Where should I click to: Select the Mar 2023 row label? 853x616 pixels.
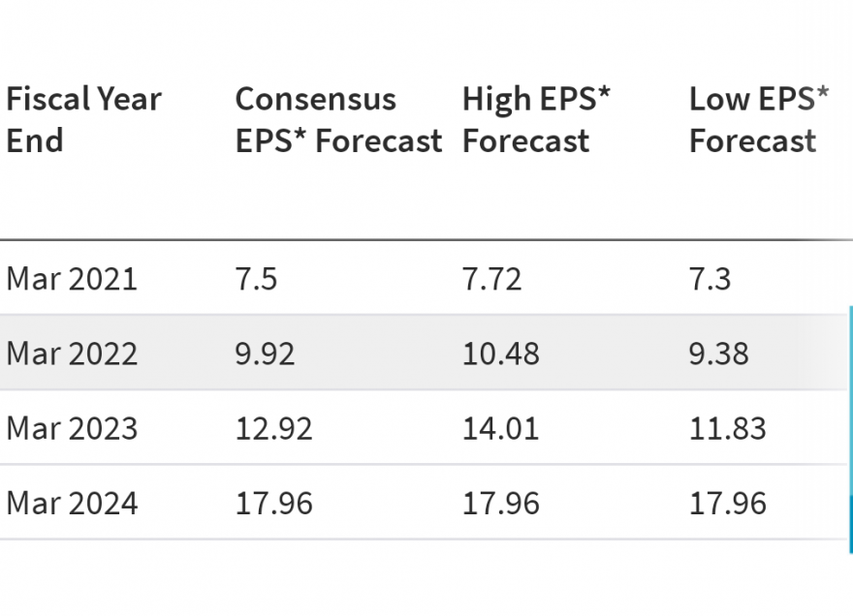[x=72, y=428]
